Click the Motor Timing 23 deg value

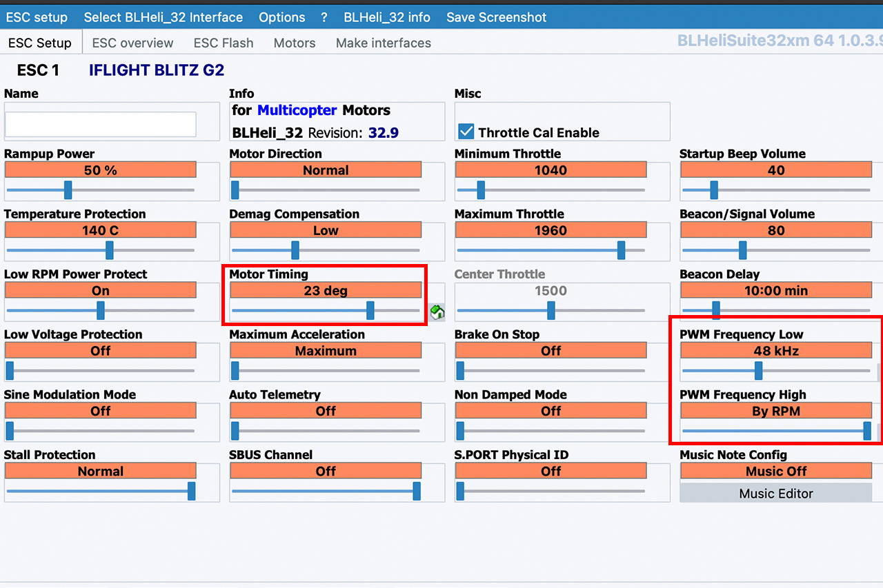click(326, 290)
